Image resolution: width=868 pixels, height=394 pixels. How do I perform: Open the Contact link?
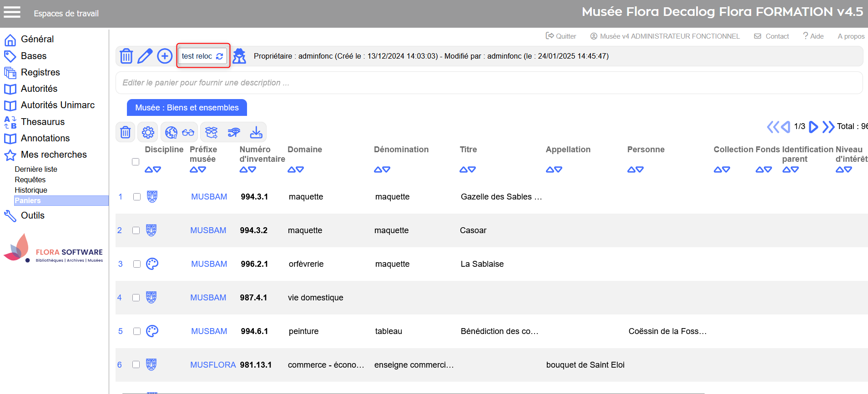point(772,36)
